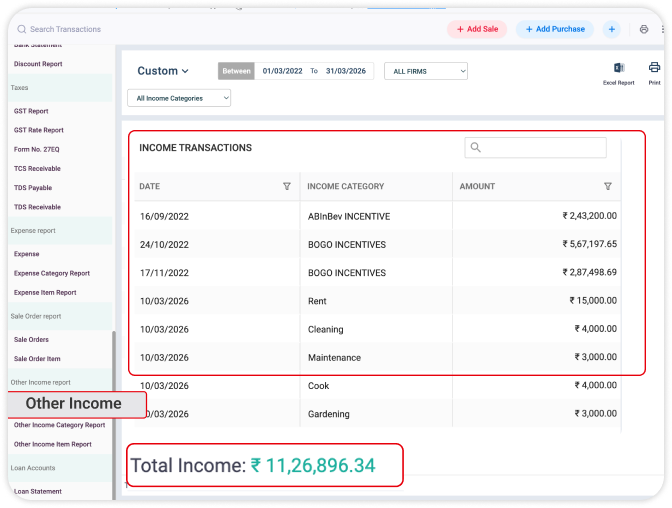Select the Cook income row
This screenshot has width=672, height=508.
378,385
